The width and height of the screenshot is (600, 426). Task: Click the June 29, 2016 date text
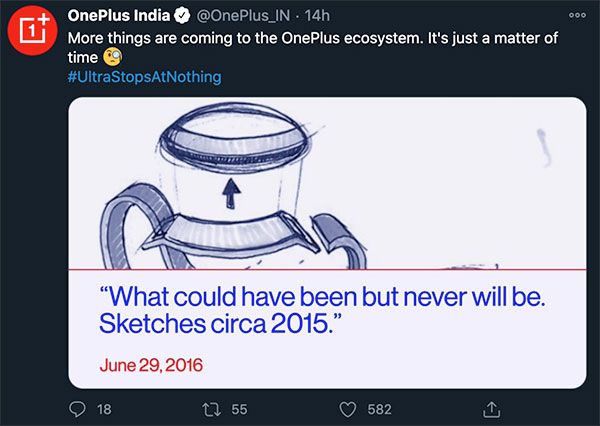(151, 364)
